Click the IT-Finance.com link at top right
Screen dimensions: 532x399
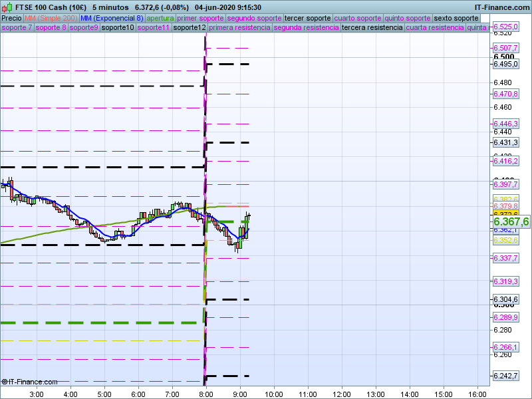502,7
